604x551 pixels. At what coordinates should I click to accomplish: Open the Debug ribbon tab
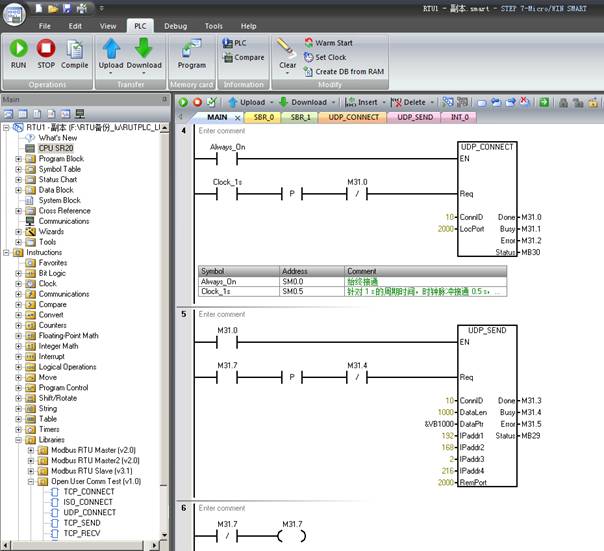pyautogui.click(x=175, y=25)
